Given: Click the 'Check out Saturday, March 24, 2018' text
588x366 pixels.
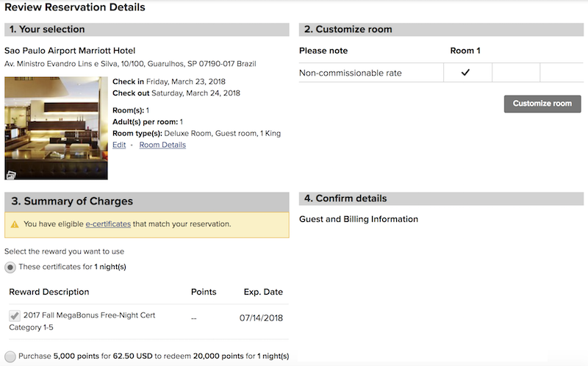Looking at the screenshot, I should pyautogui.click(x=176, y=93).
